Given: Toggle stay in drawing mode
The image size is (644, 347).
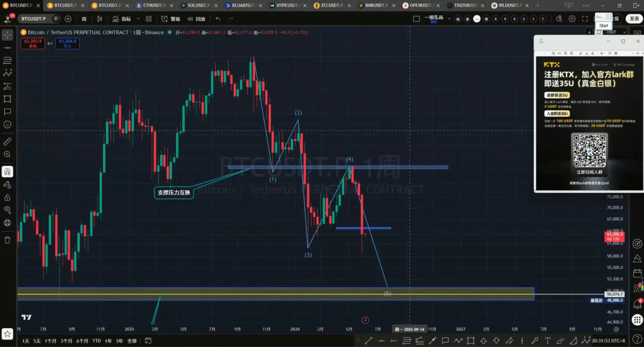Looking at the screenshot, I should tap(7, 185).
